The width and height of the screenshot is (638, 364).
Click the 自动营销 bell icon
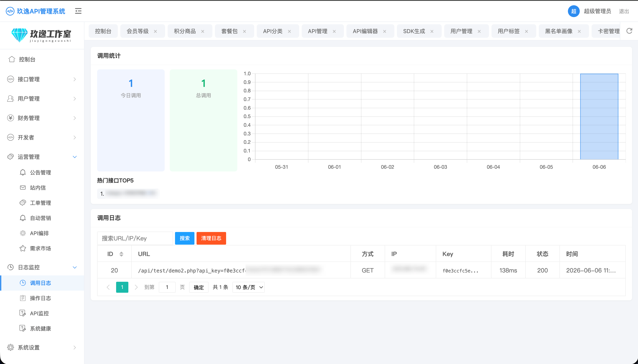click(x=23, y=218)
